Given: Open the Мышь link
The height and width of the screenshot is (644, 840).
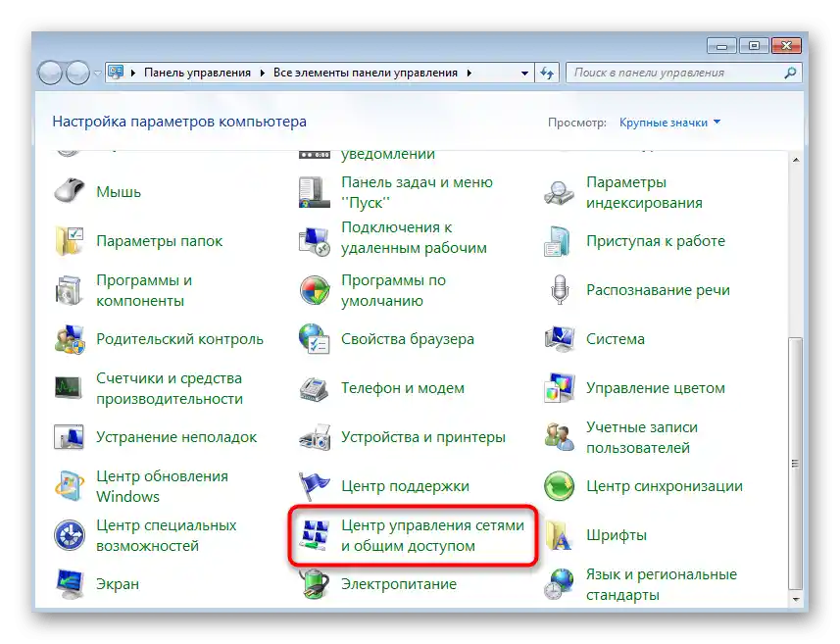Looking at the screenshot, I should (119, 192).
